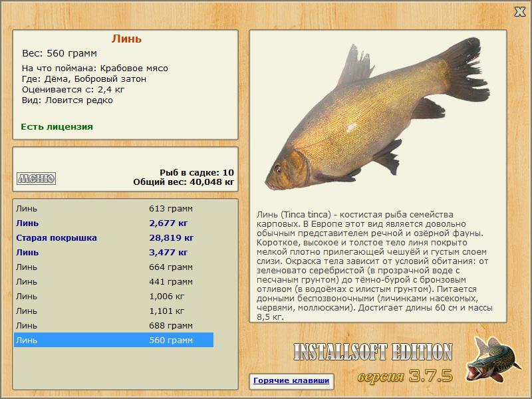Pick the Линь 664 грамм entry

[x=114, y=267]
